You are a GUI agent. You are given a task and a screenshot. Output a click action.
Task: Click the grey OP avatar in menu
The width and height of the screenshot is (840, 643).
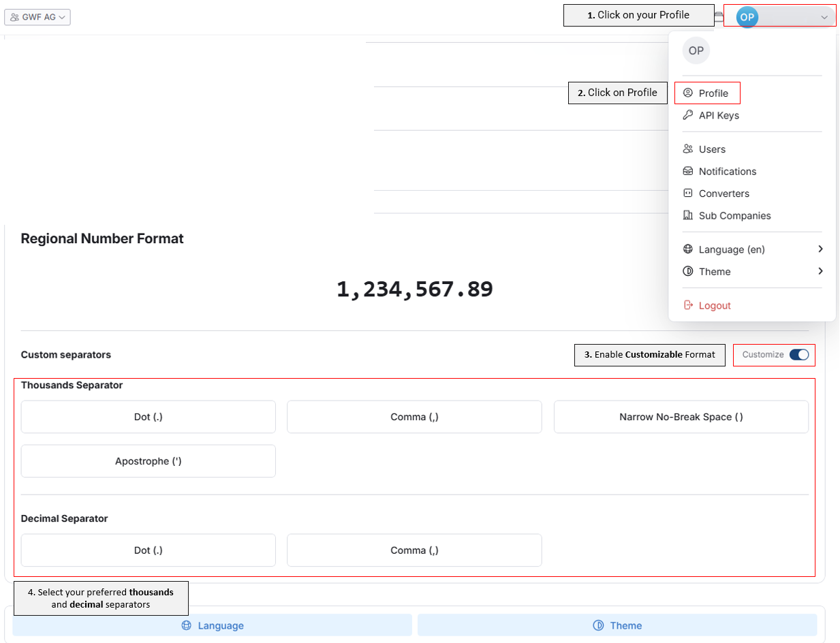tap(696, 51)
